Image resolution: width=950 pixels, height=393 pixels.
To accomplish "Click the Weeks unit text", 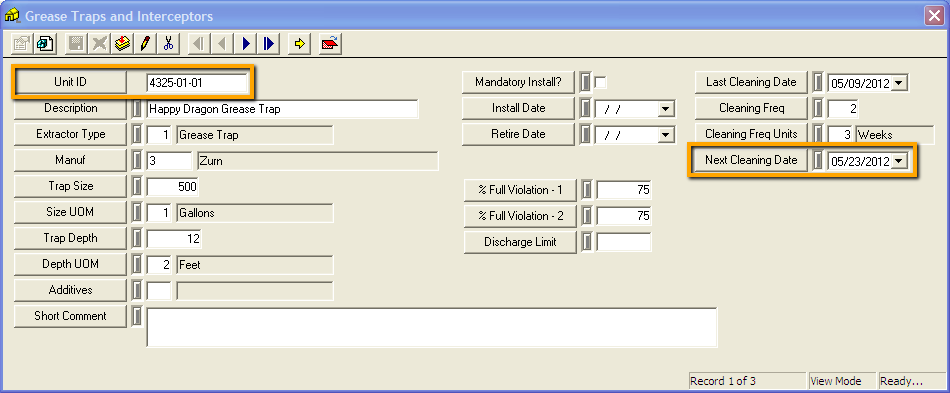I will click(875, 135).
